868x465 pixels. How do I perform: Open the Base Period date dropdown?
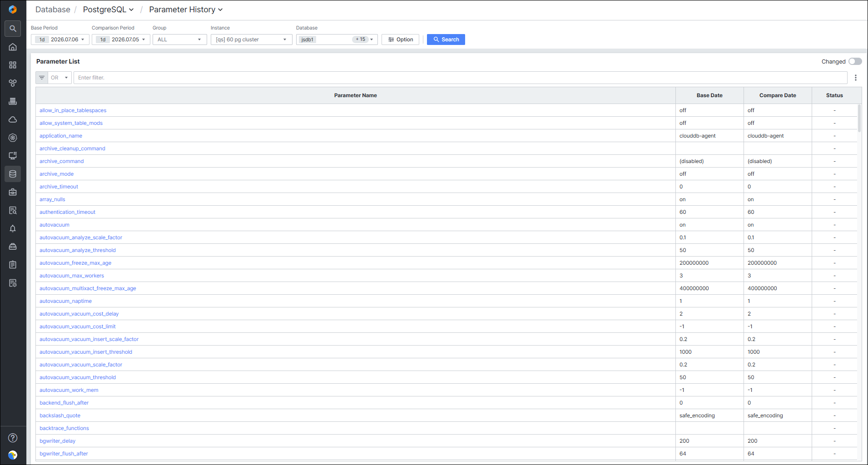(60, 40)
